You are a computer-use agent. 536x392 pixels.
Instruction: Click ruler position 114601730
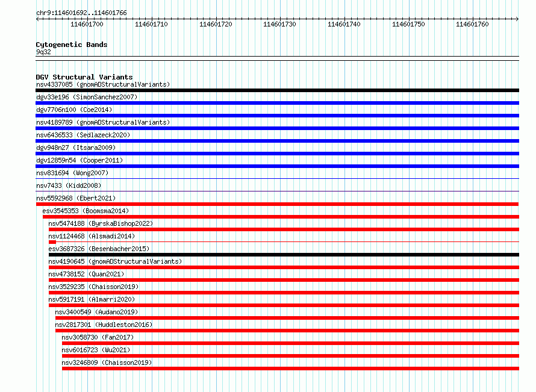[x=279, y=24]
